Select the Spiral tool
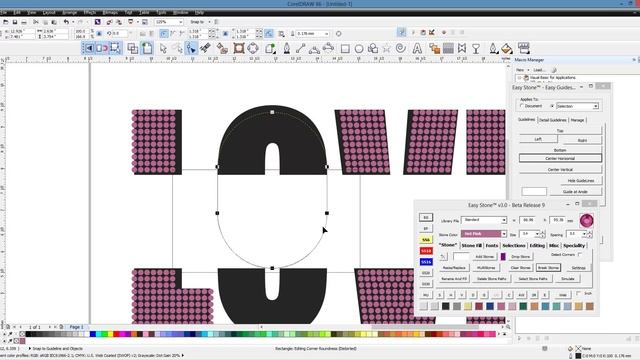The height and width of the screenshot is (360, 640). point(401,49)
